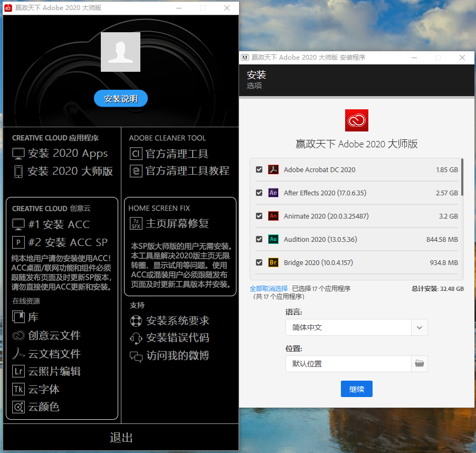Click 退出 at the launcher bottom
This screenshot has width=476, height=453.
[121, 438]
